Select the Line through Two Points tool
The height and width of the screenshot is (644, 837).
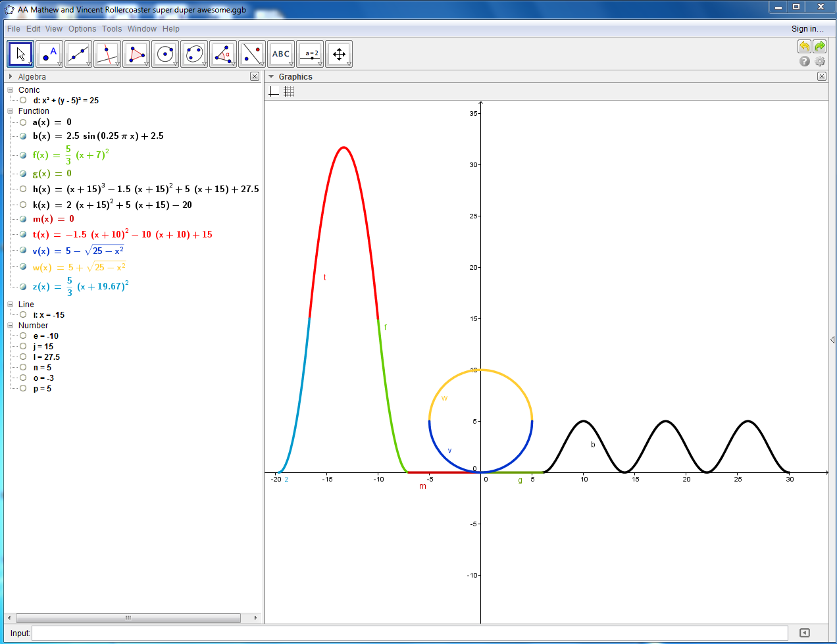click(x=78, y=54)
